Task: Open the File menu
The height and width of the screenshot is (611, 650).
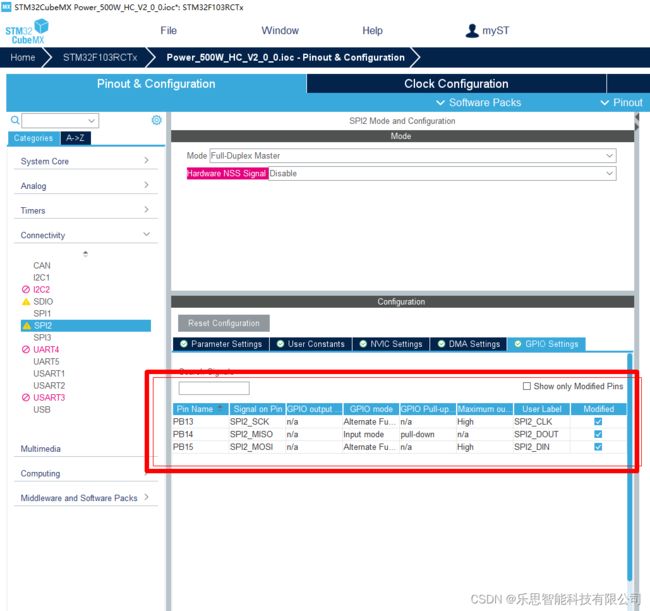Action: coord(168,31)
